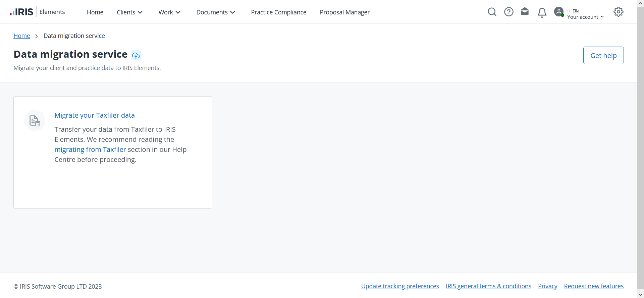Expand the Documents dropdown menu
Screen dimensions: 644x298
point(216,12)
